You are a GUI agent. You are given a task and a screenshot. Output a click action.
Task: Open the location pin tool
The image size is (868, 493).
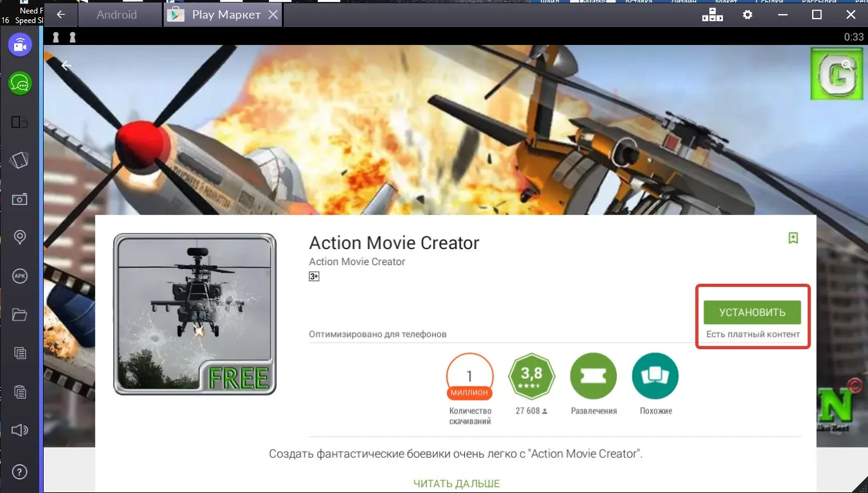tap(20, 238)
